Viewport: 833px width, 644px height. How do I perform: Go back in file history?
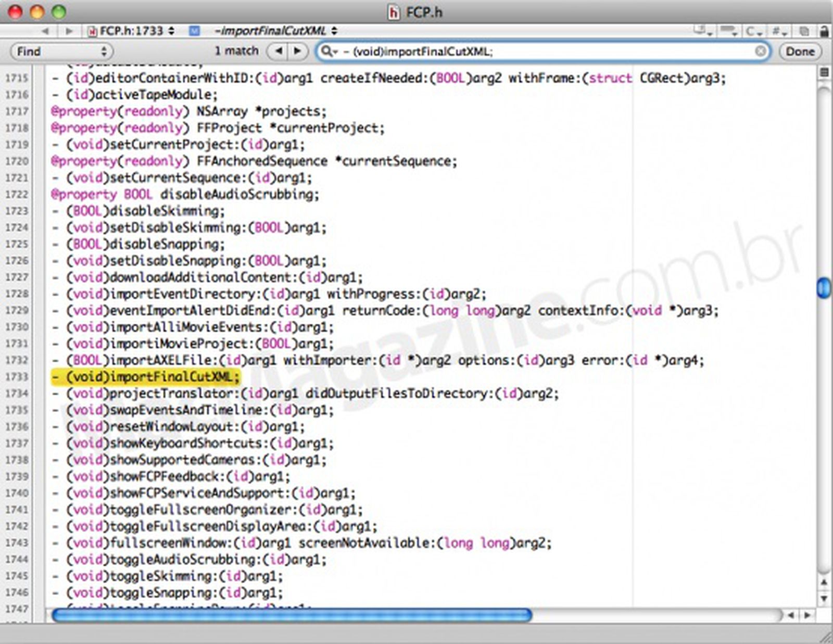tap(45, 31)
